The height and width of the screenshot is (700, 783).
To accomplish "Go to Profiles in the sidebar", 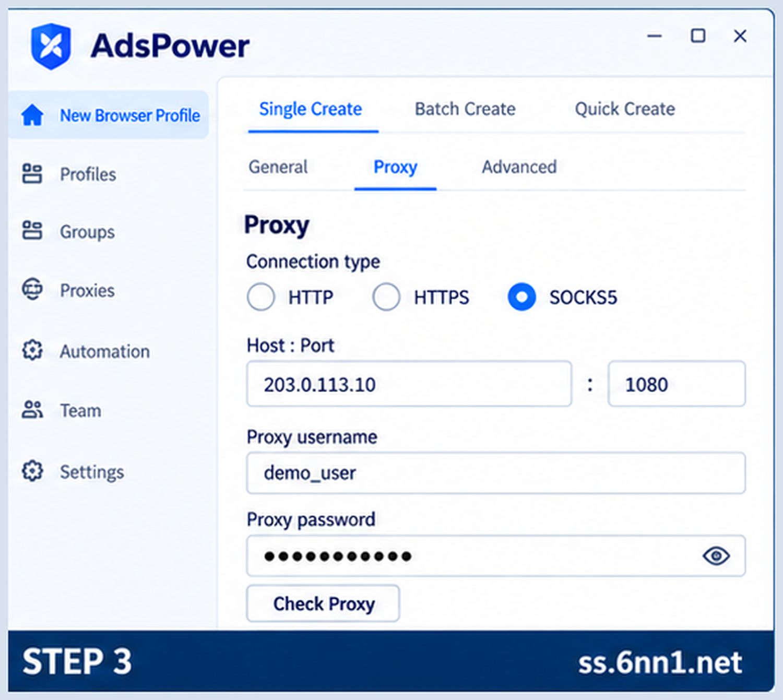I will pos(88,174).
